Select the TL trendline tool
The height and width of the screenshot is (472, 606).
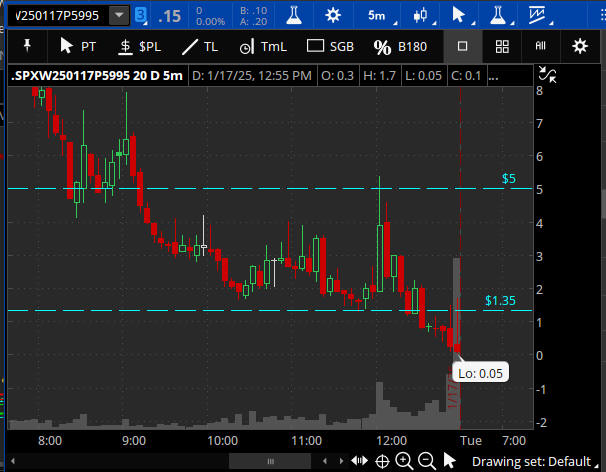[x=199, y=46]
